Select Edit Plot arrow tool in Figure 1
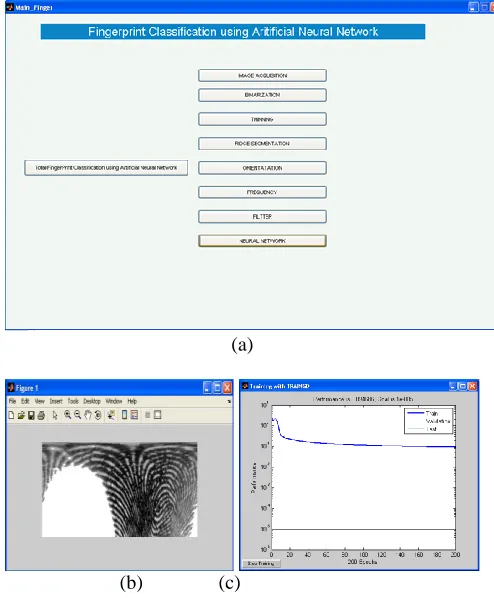 (x=55, y=415)
